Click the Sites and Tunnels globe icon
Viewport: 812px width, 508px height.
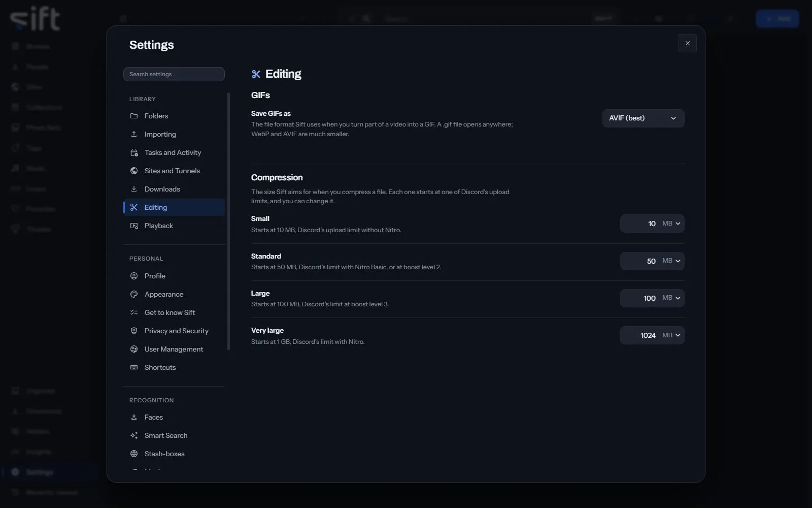134,171
